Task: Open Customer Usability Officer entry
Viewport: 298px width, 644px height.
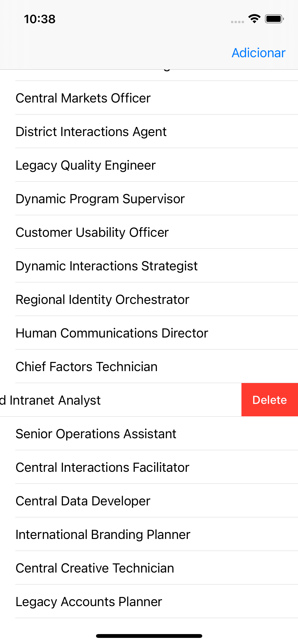Action: pyautogui.click(x=149, y=232)
